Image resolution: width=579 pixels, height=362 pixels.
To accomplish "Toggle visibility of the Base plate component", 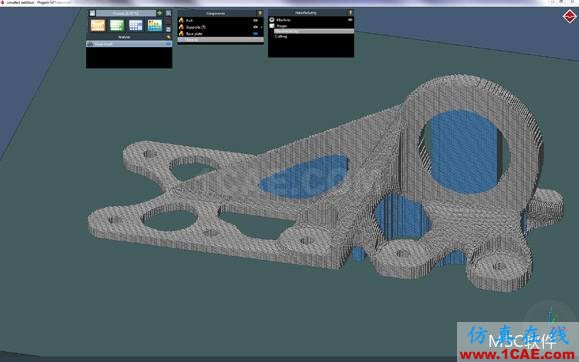I will (x=256, y=34).
